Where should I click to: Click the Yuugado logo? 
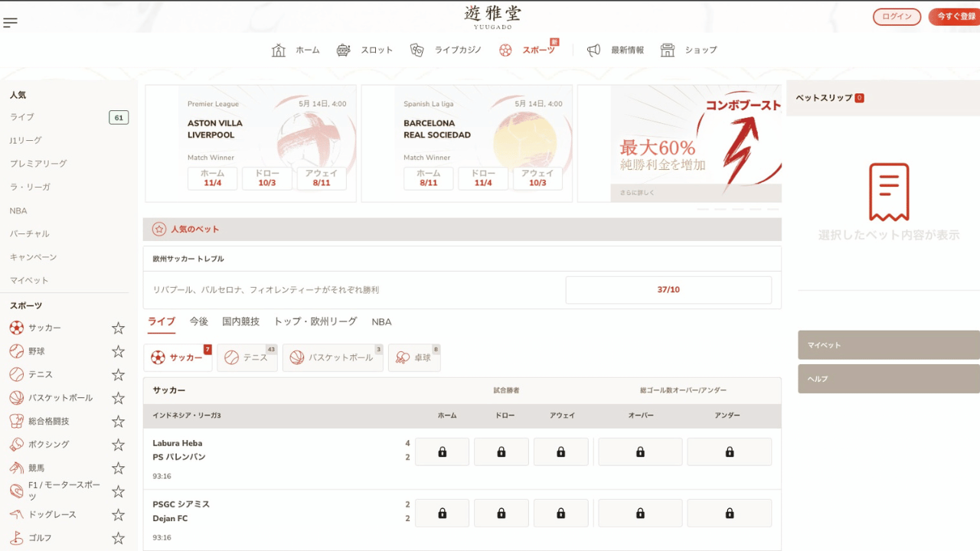[x=492, y=16]
